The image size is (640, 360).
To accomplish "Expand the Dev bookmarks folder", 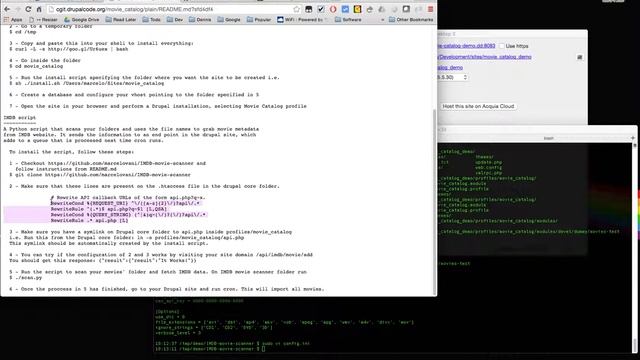I will tap(175, 20).
